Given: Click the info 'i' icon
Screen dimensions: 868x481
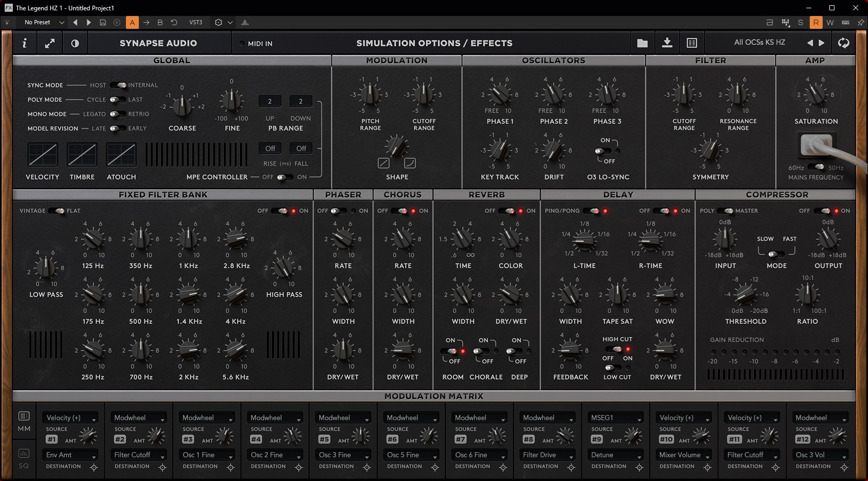Looking at the screenshot, I should click(24, 43).
